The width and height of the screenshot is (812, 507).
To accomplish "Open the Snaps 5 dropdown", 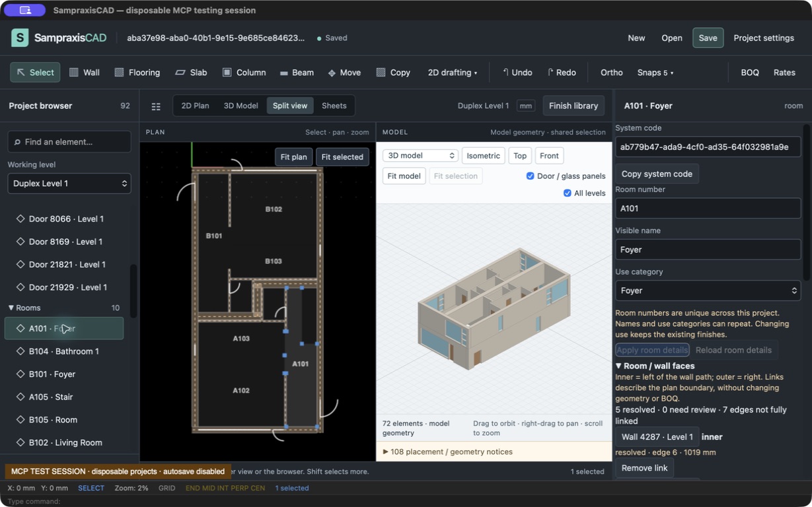I will (655, 73).
